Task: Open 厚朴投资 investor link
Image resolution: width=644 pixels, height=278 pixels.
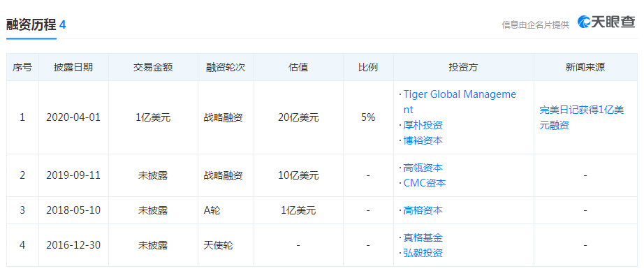Action: pyautogui.click(x=423, y=125)
